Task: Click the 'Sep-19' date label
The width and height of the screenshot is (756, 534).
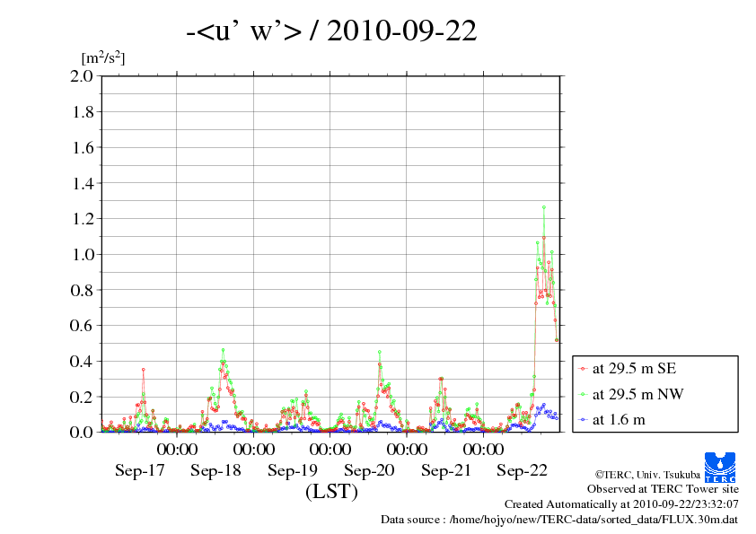Action: pos(293,470)
